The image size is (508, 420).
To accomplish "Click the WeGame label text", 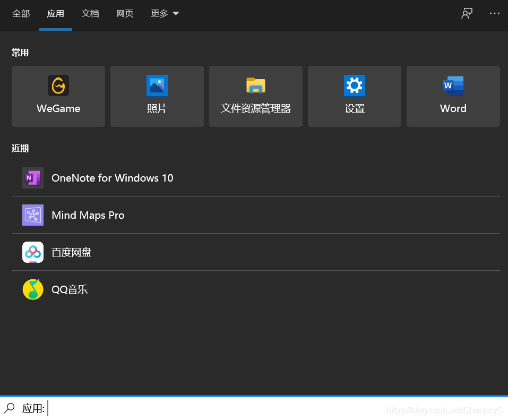I will (58, 108).
